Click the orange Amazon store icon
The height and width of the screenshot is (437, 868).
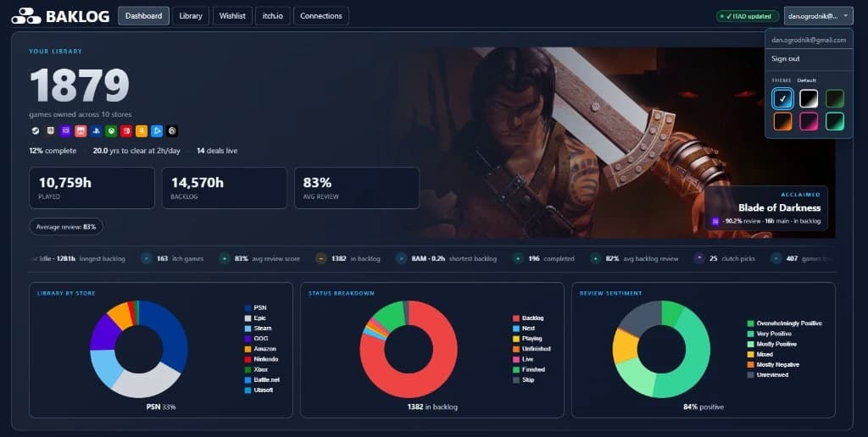[x=142, y=131]
